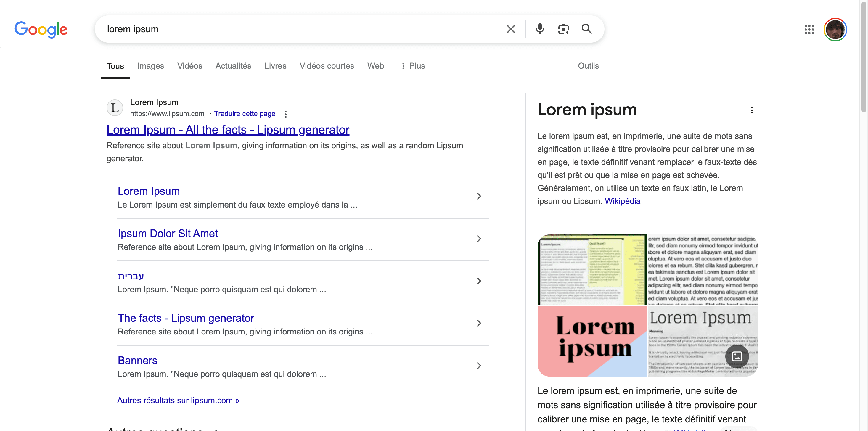Open the pink Lorem ipsum thumbnail

[x=592, y=341]
